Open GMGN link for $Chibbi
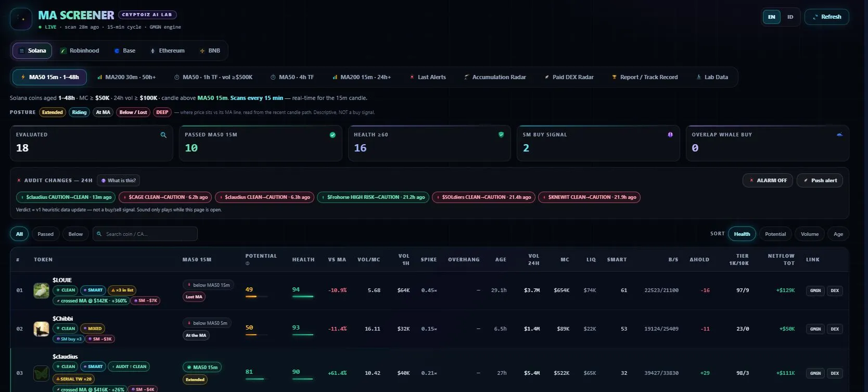The image size is (868, 392). [x=815, y=329]
